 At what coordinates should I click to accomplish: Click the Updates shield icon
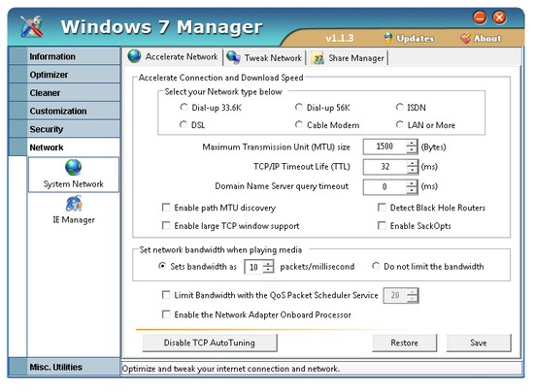388,38
